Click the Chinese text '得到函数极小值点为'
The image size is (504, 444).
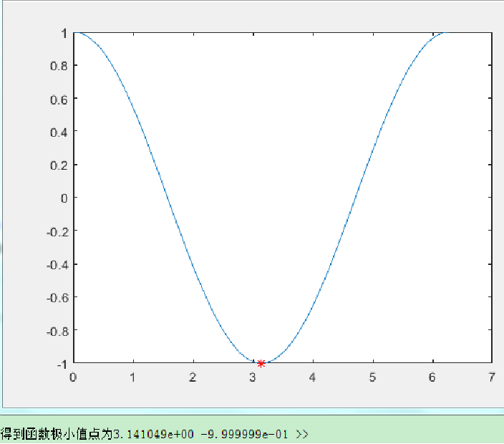click(57, 435)
